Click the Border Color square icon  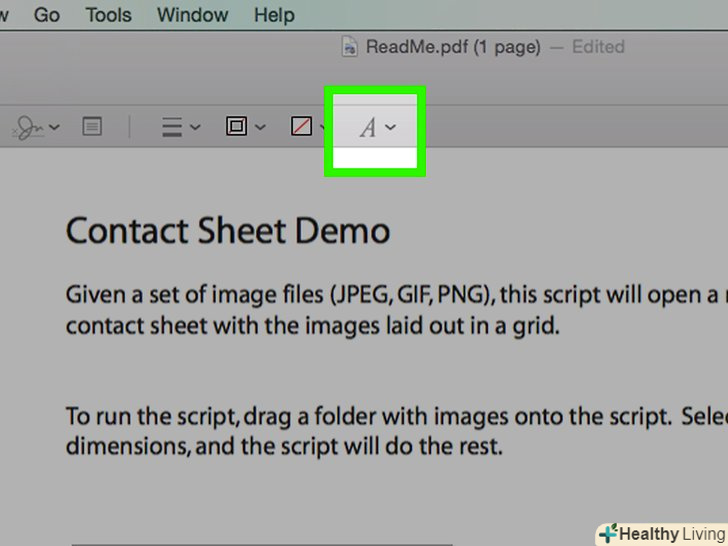point(237,127)
